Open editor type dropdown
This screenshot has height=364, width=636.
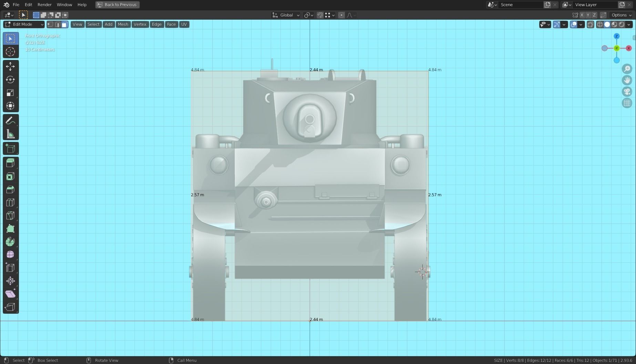pyautogui.click(x=9, y=15)
